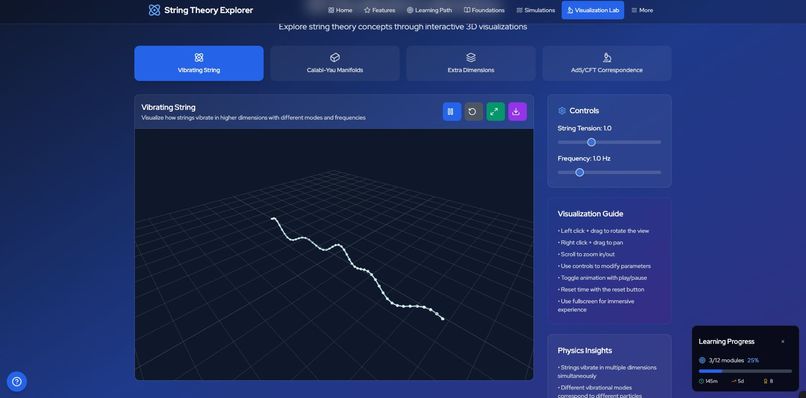
Task: Close the Learning Progress widget
Action: pyautogui.click(x=783, y=341)
